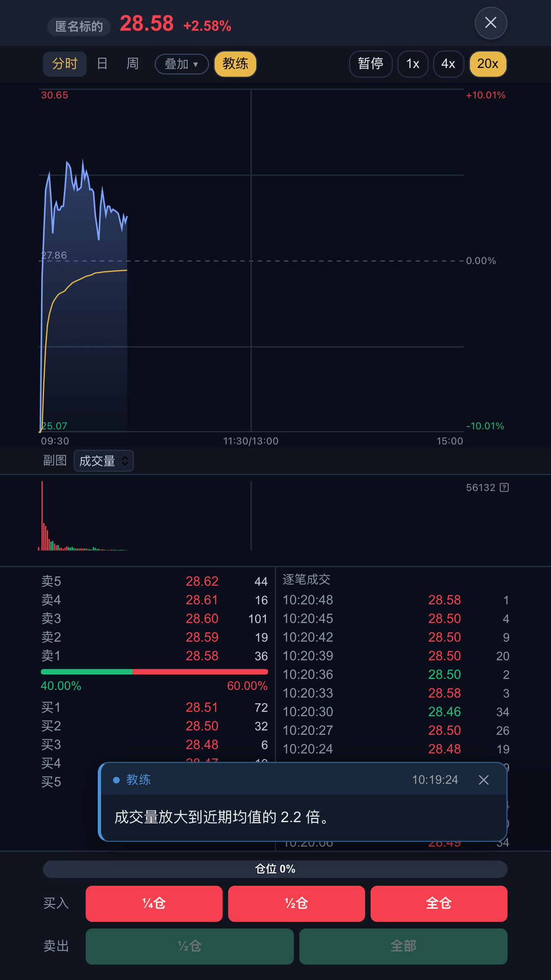The height and width of the screenshot is (980, 551).
Task: Select 卖2 ask price 28.59
Action: point(154,638)
